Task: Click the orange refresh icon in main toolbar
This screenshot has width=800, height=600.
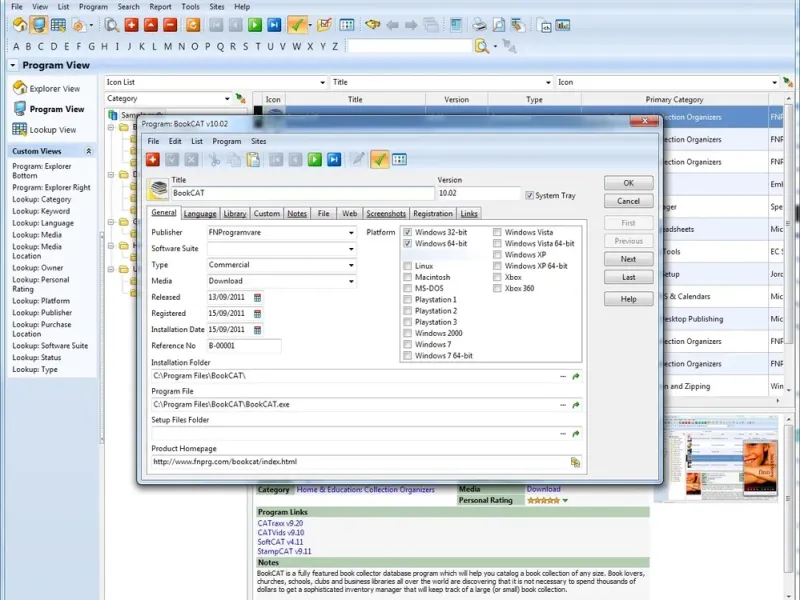Action: (x=193, y=24)
